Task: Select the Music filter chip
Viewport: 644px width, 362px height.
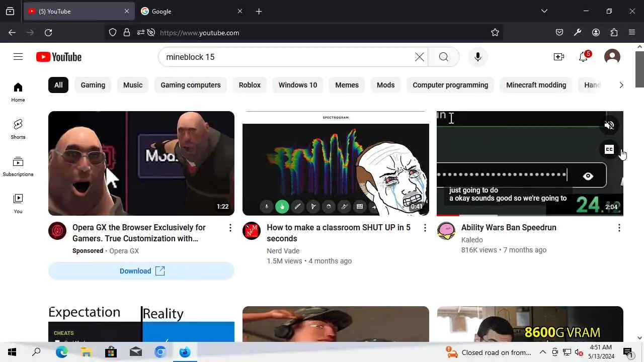Action: (x=133, y=85)
